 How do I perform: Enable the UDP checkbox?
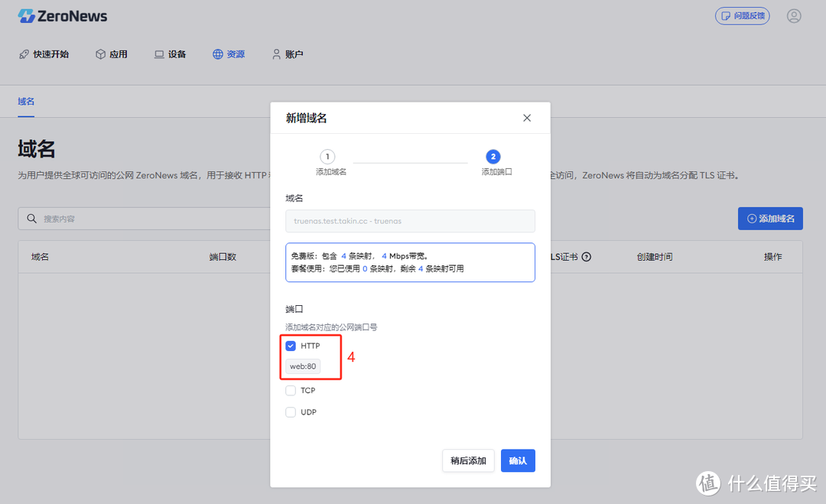pos(291,411)
